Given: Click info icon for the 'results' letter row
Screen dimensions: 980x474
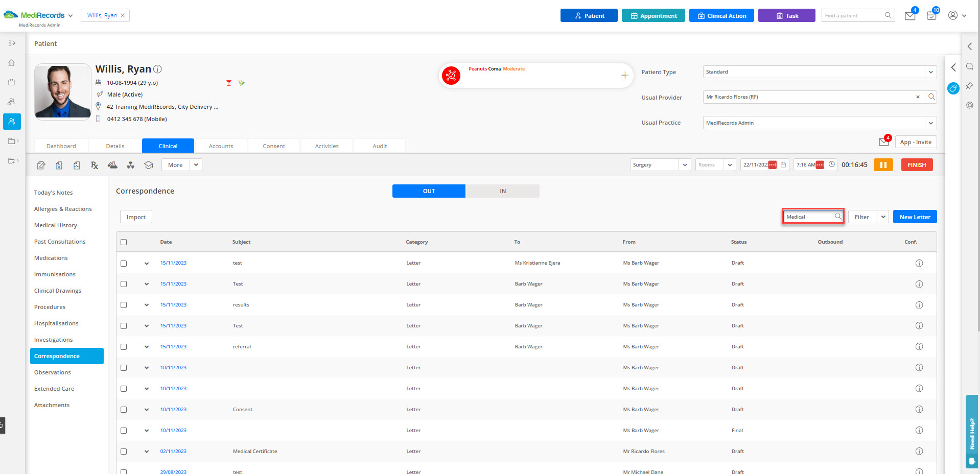Looking at the screenshot, I should click(919, 305).
